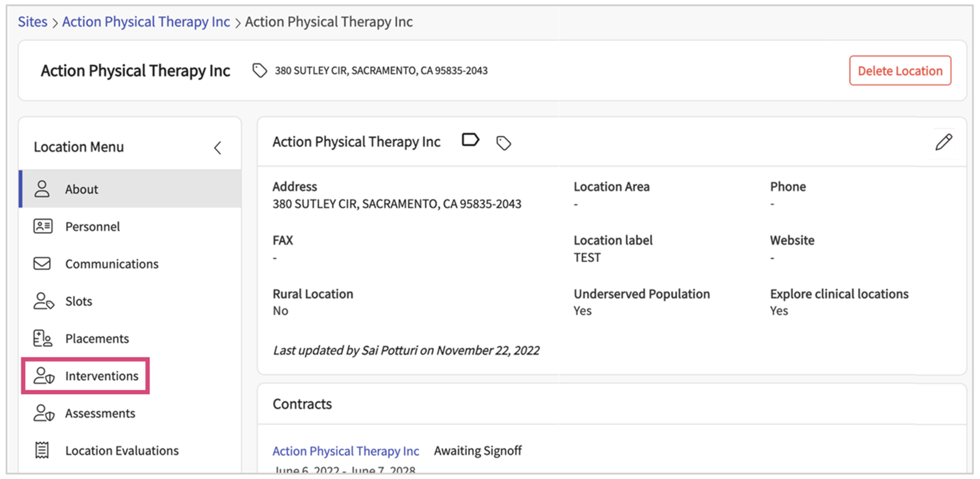Click the Interventions sidebar icon
Viewport: 980px width, 479px height.
click(44, 376)
